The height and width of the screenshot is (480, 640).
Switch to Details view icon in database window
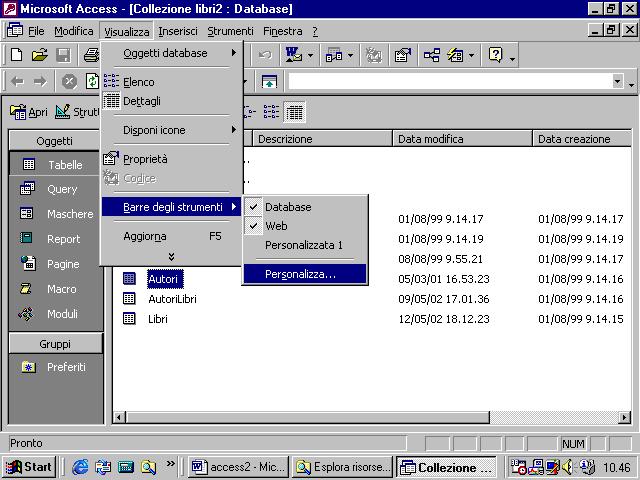click(x=294, y=111)
